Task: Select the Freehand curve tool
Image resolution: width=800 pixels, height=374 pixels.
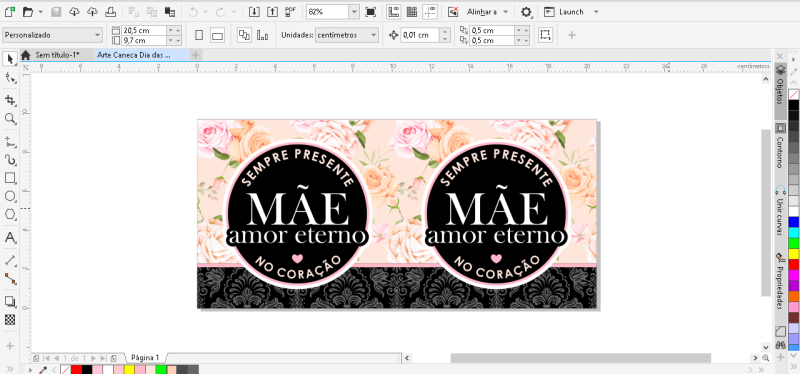Action: tap(10, 141)
